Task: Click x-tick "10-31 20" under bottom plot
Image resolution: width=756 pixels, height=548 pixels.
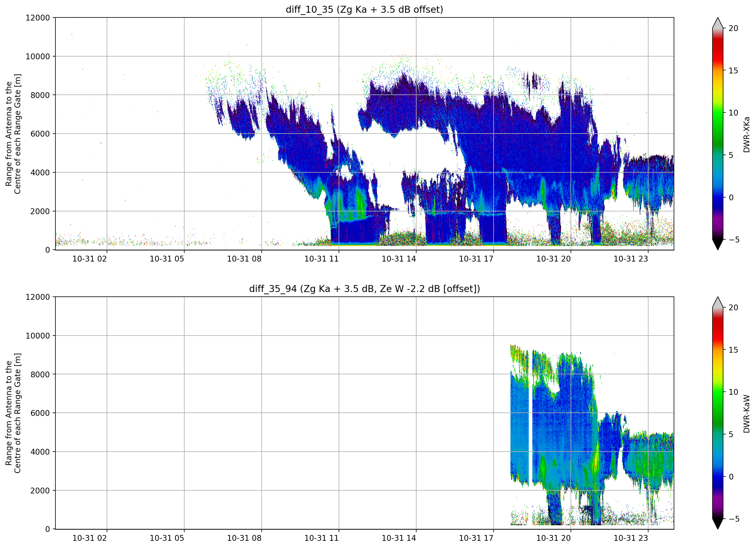Action: pos(554,538)
